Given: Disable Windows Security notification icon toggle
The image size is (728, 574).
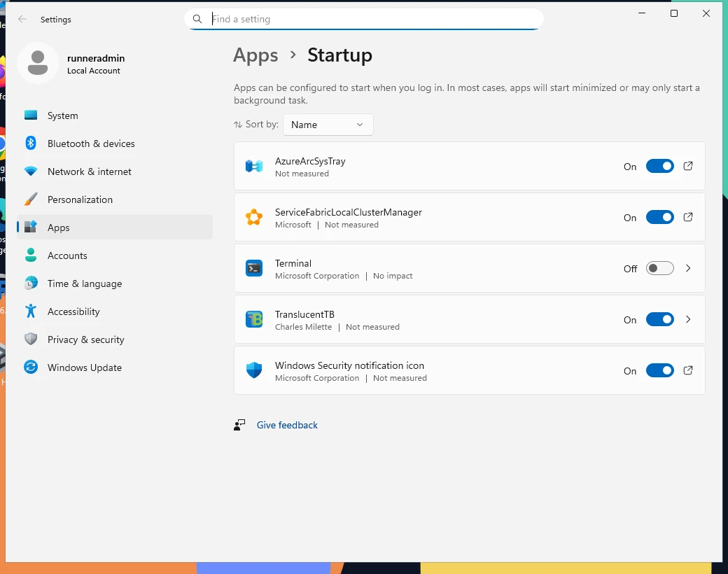Looking at the screenshot, I should pos(659,370).
